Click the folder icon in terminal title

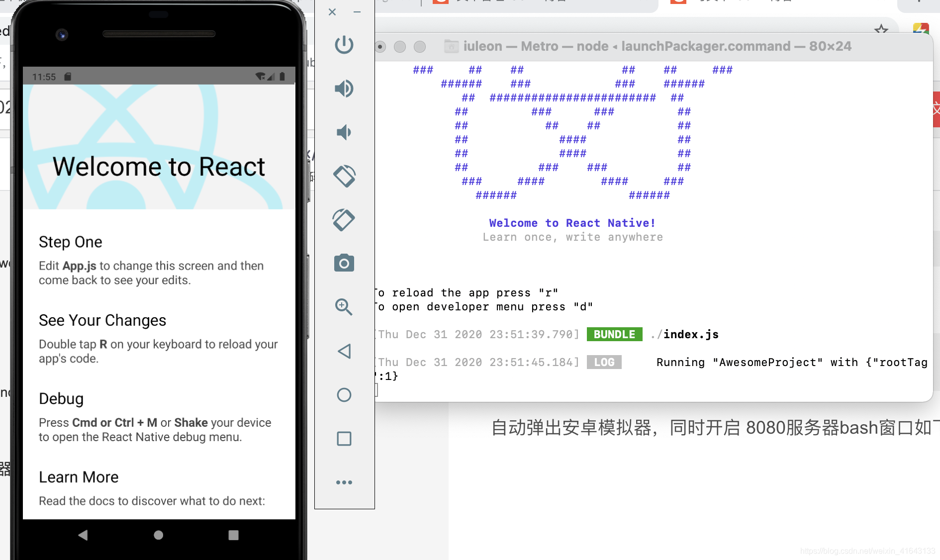coord(451,46)
